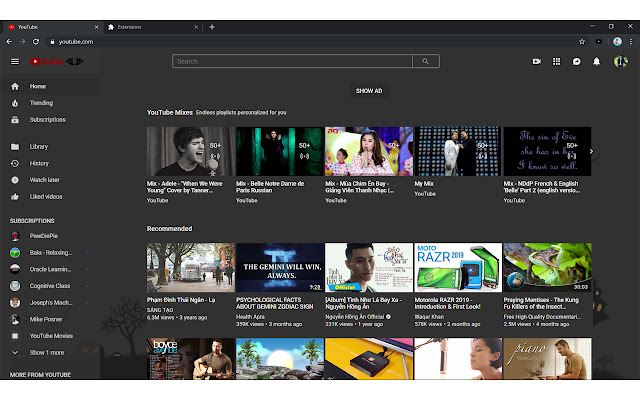
Task: Click the SHOW AD button
Action: (369, 91)
